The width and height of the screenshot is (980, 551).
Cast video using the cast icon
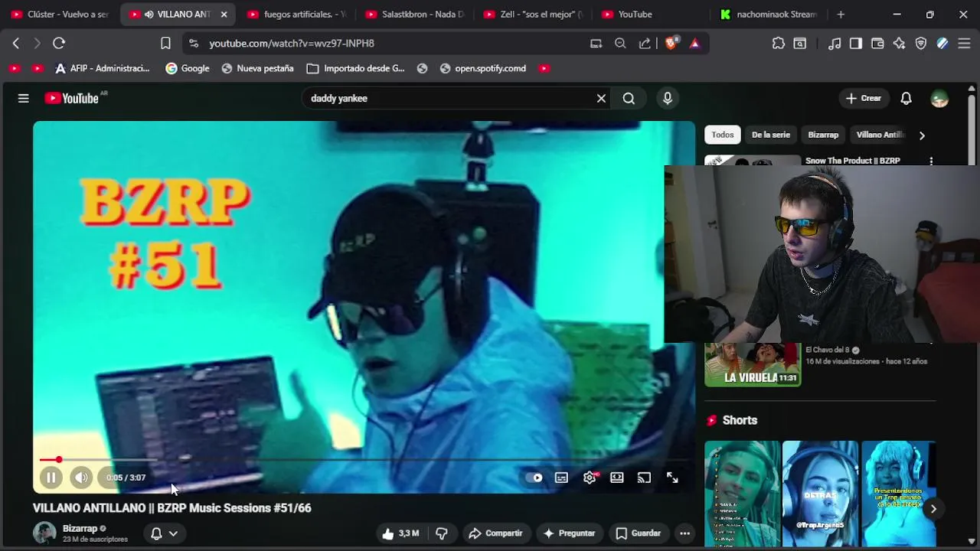[x=644, y=478]
